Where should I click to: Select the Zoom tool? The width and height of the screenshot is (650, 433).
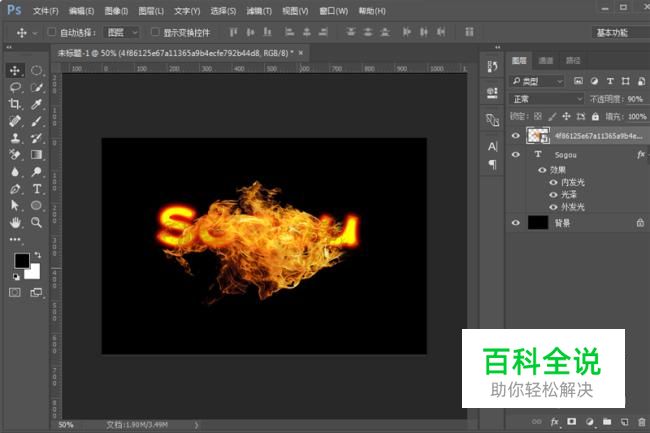pos(36,223)
